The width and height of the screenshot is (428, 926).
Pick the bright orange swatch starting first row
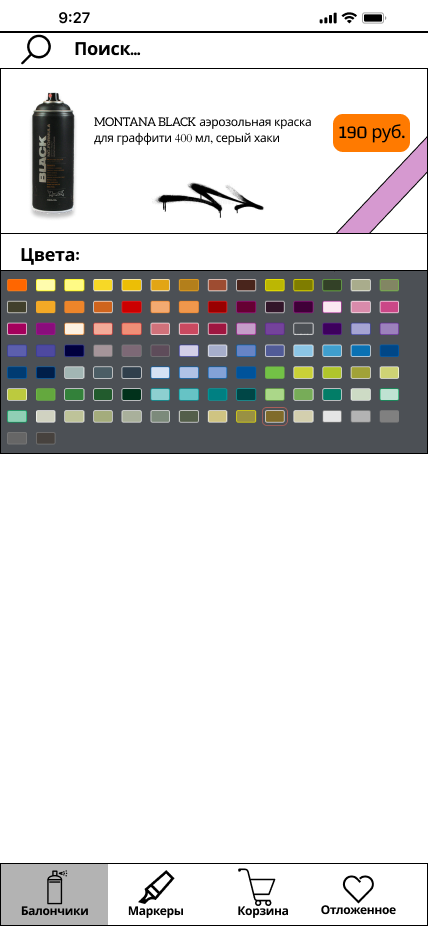tap(17, 285)
